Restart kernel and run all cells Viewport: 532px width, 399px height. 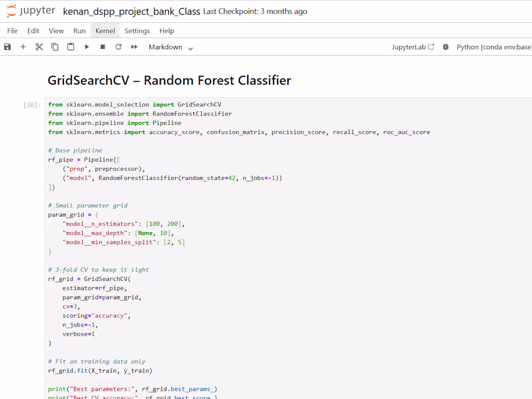tap(134, 47)
